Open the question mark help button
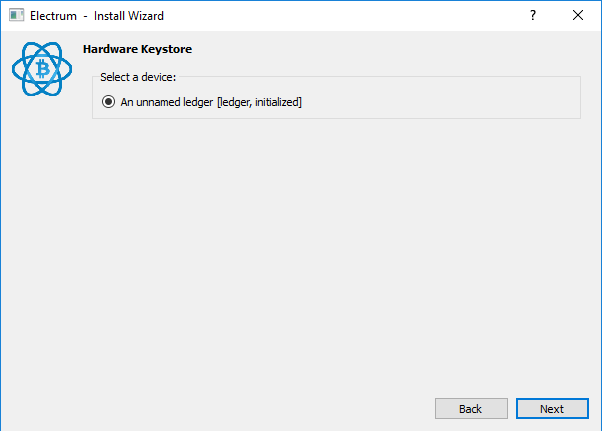This screenshot has height=431, width=602. click(533, 15)
